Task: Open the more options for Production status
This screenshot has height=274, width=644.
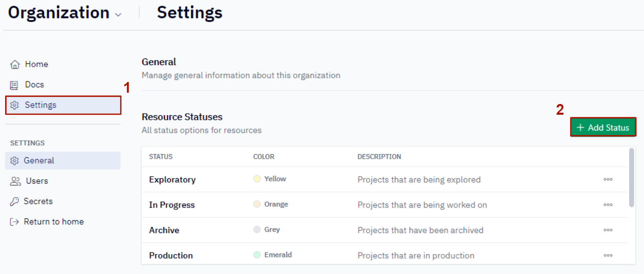Action: point(608,255)
